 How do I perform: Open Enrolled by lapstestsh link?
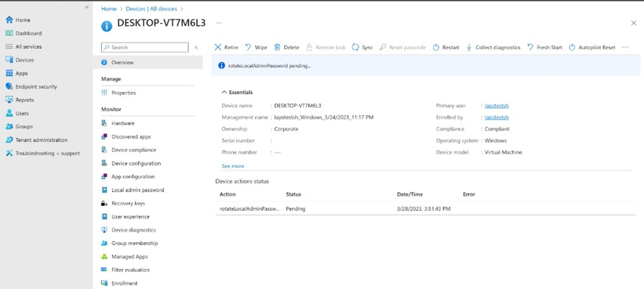[497, 117]
